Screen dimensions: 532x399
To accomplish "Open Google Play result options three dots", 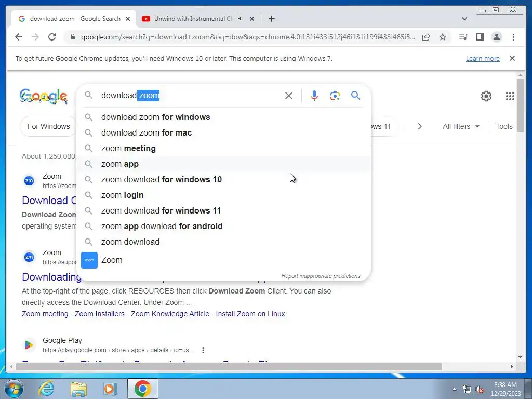I will pos(203,350).
